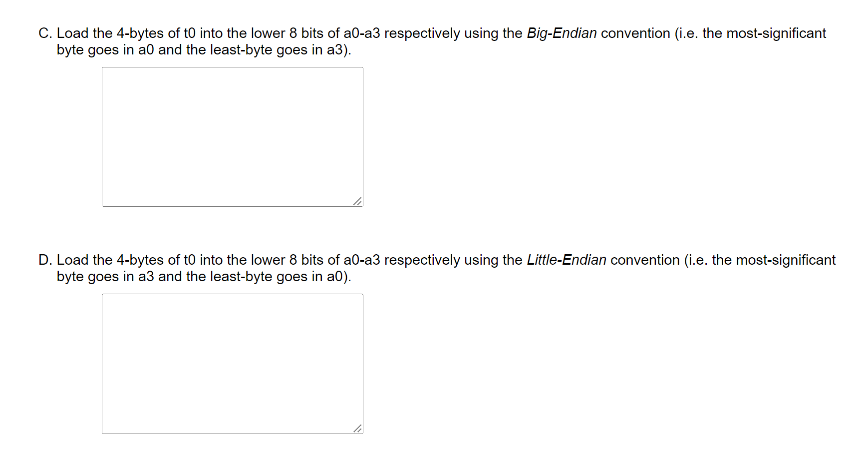Click the top border of question C's text box
The image size is (868, 461).
[232, 68]
